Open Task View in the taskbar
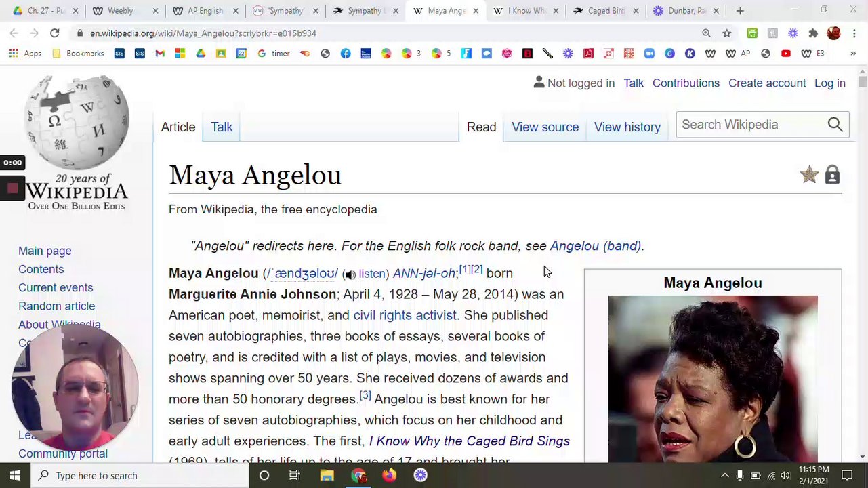The height and width of the screenshot is (488, 868). (295, 476)
